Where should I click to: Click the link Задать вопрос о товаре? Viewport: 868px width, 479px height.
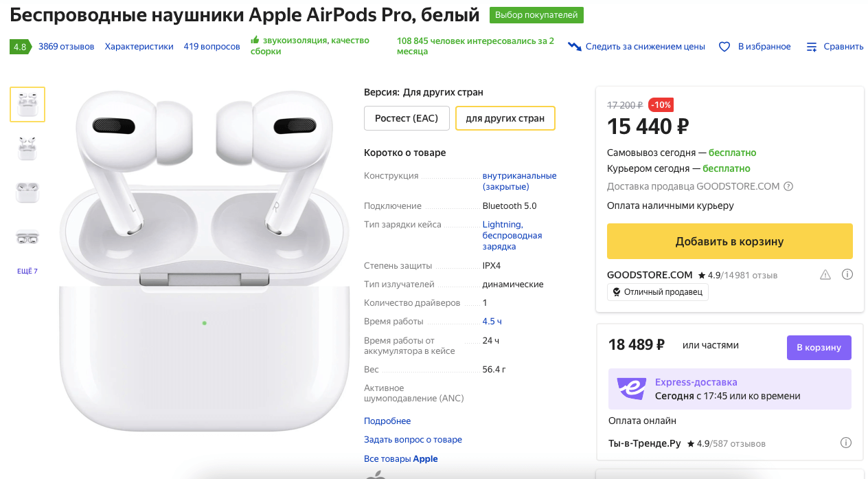(x=413, y=439)
